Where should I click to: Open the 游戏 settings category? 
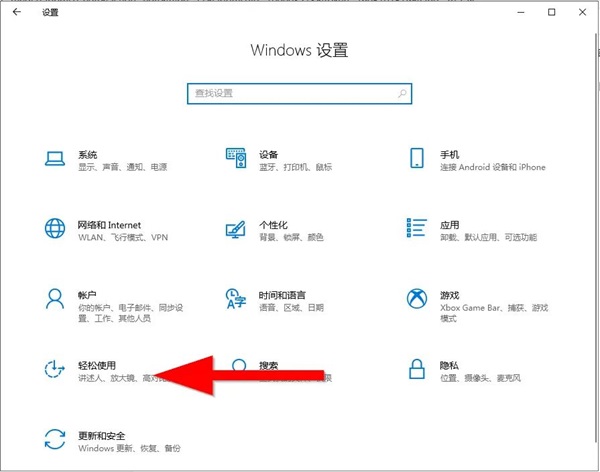pos(449,295)
